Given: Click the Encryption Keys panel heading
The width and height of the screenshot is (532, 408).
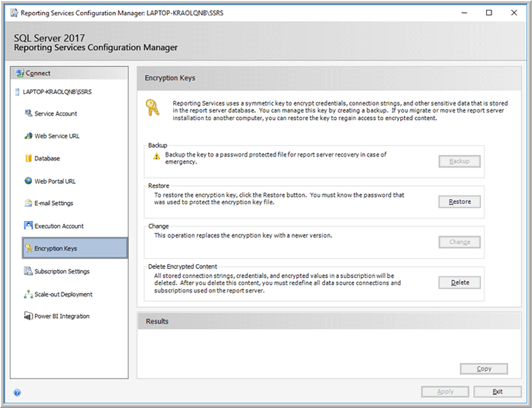Looking at the screenshot, I should click(x=170, y=78).
